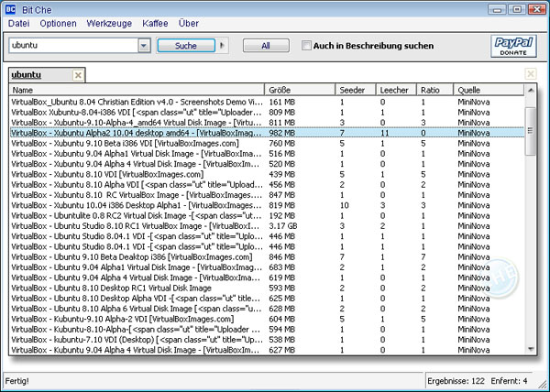Close the ubuntu search tab
The height and width of the screenshot is (392, 550).
(x=77, y=75)
